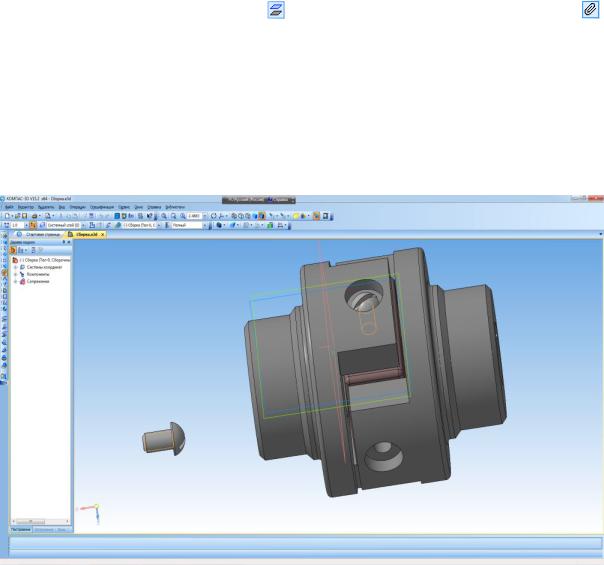Screen dimensions: 604x565
Task: Save the assembly with Save icon
Action: (25, 216)
